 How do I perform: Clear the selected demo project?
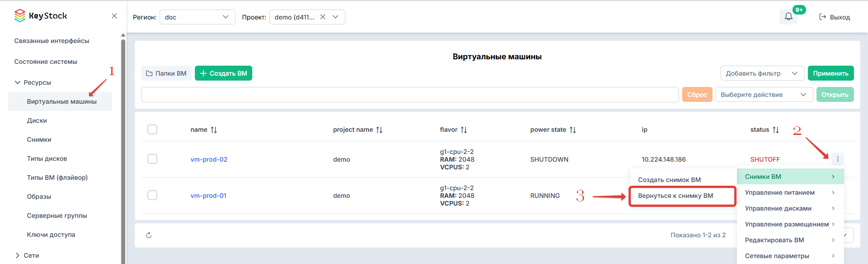click(x=323, y=17)
